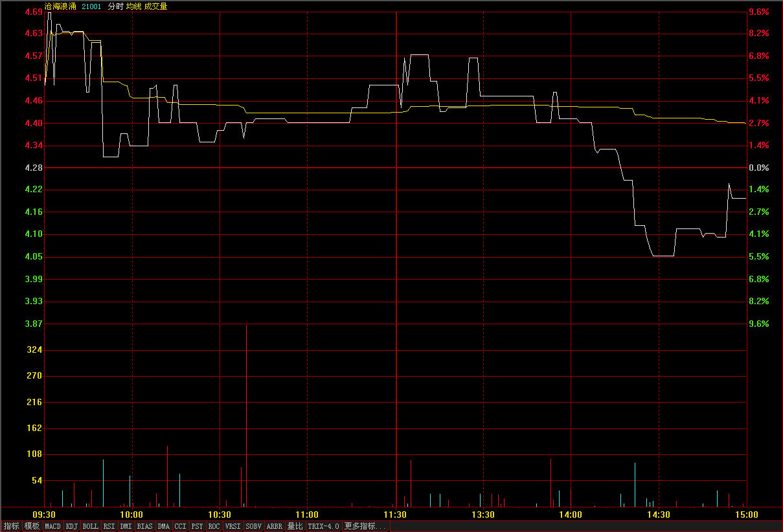Click the 沧海浪涌 stock name label

tap(60, 6)
